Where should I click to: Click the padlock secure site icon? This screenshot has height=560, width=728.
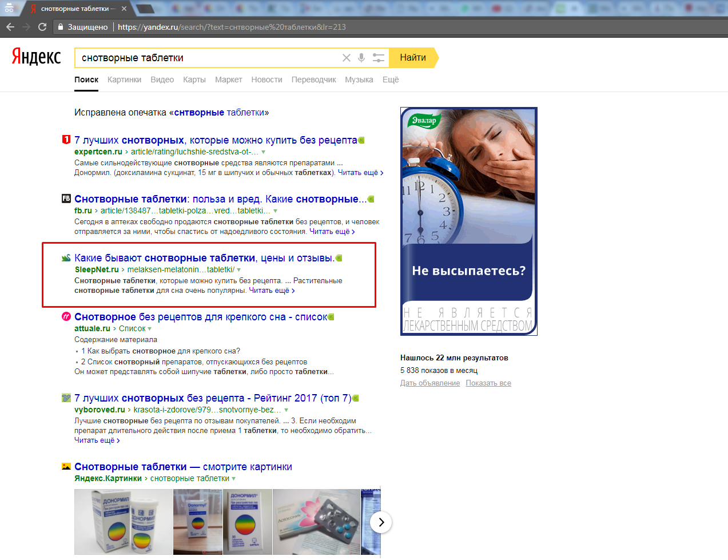[x=61, y=27]
